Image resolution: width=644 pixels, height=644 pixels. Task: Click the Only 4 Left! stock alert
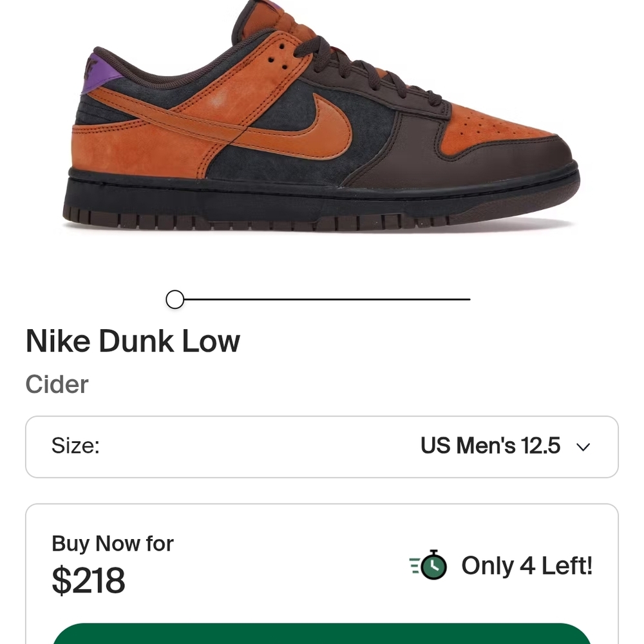(527, 565)
